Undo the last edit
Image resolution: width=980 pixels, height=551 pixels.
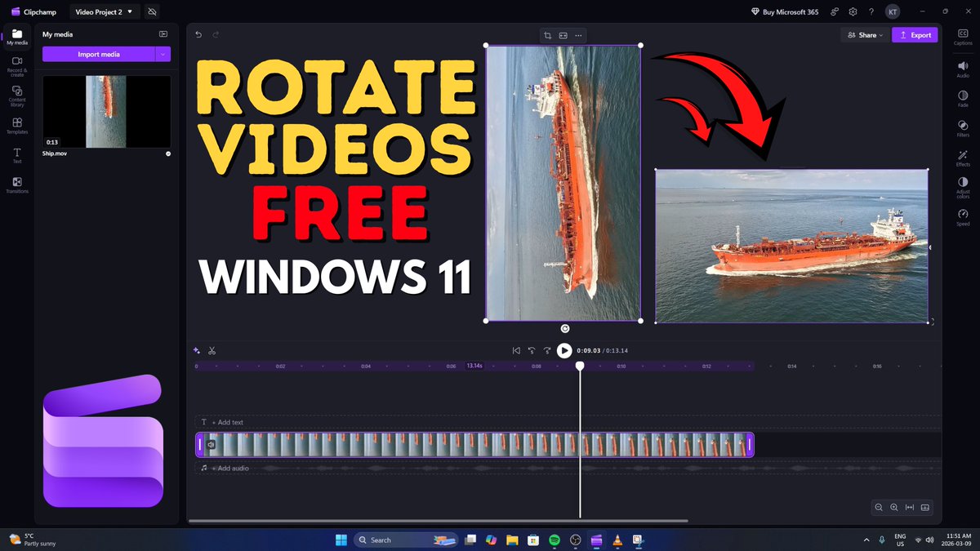[198, 34]
